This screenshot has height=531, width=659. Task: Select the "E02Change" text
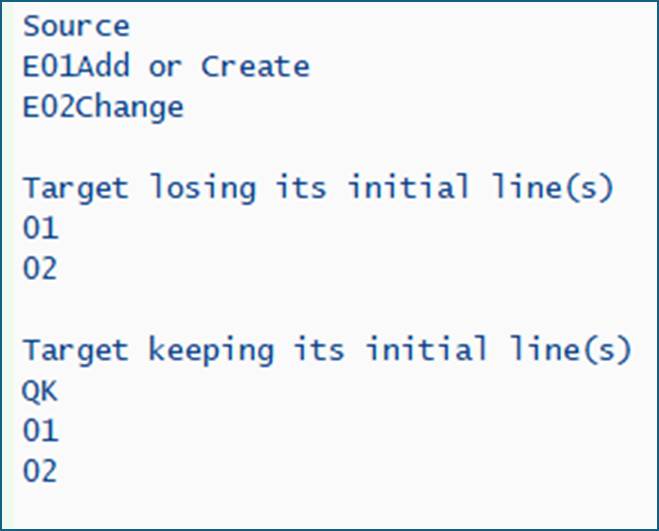point(103,107)
